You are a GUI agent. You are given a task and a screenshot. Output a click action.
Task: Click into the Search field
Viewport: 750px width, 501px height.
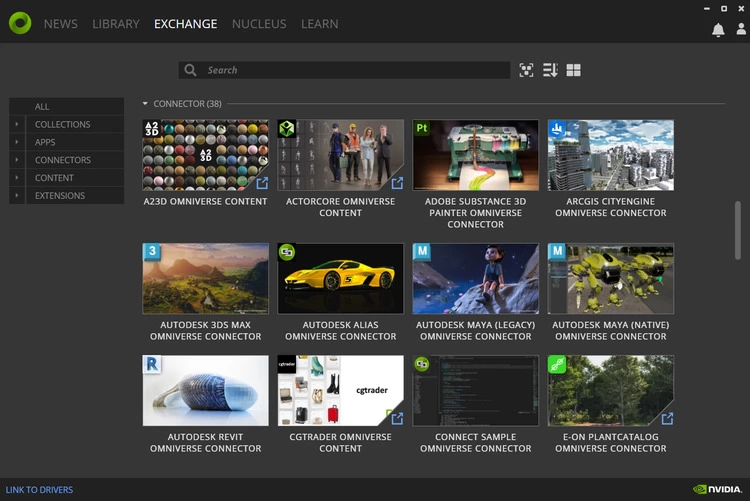(x=350, y=70)
